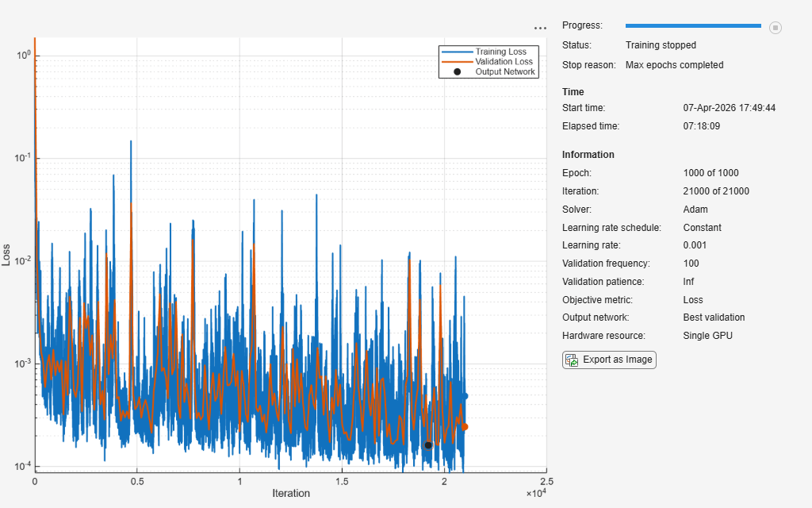Image resolution: width=812 pixels, height=508 pixels.
Task: Click the Training stopped status text
Action: click(661, 45)
